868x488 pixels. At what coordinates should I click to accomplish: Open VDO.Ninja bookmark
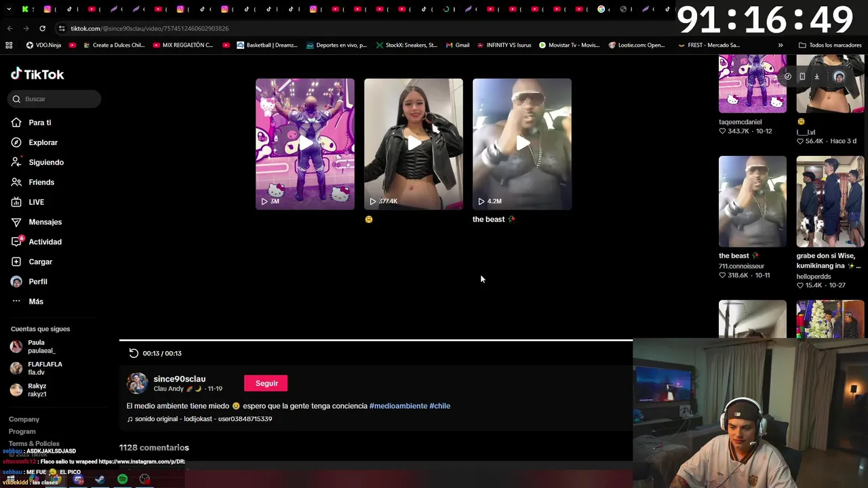coord(43,45)
